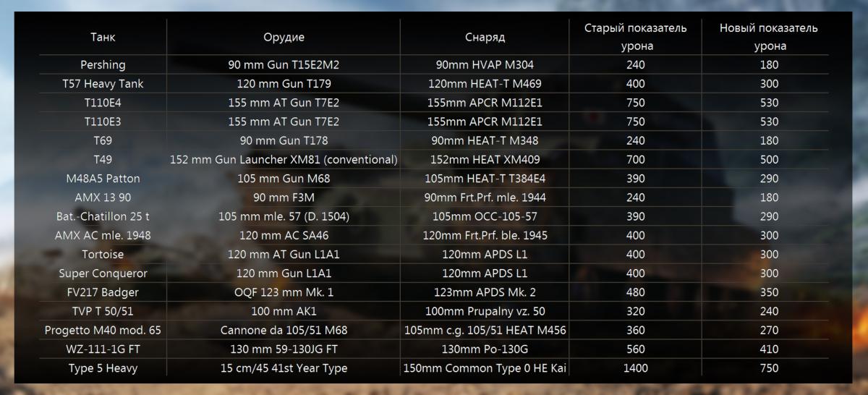
Task: Select new damage 300 in Super Conqueror row
Action: coord(769,273)
